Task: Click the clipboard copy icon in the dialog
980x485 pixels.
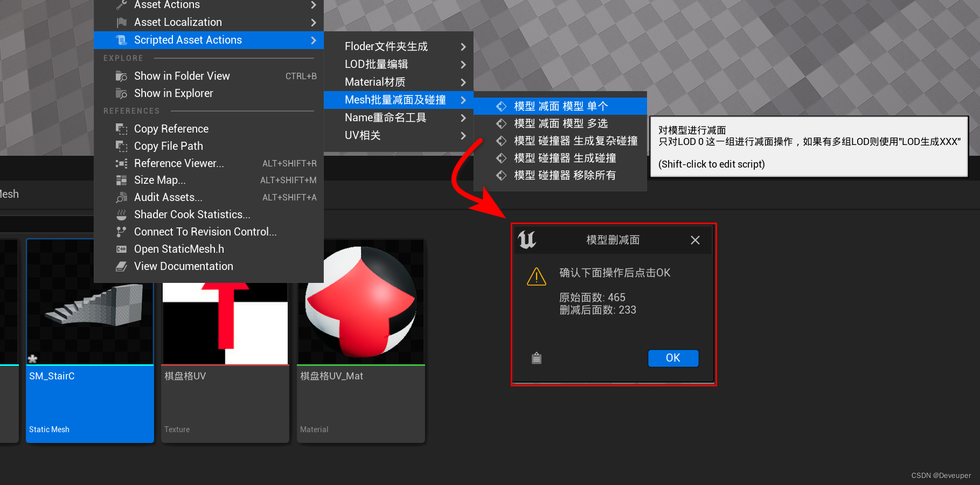Action: point(537,358)
